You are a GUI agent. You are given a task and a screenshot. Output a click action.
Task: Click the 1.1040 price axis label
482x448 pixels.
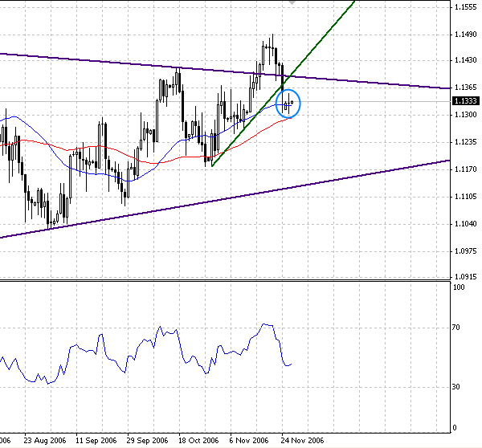pyautogui.click(x=465, y=224)
